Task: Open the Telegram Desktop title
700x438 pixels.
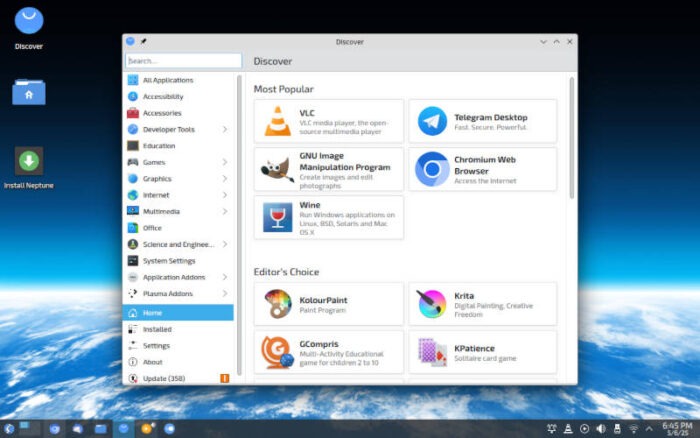Action: coord(491,117)
